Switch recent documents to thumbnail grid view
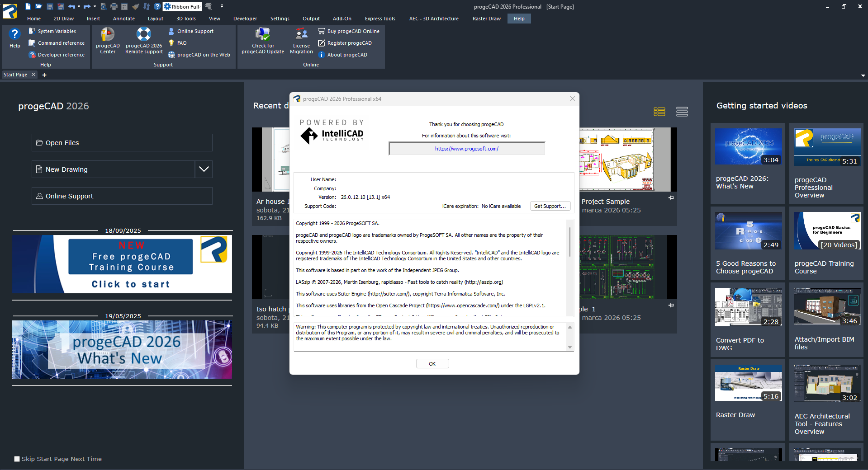 (659, 112)
